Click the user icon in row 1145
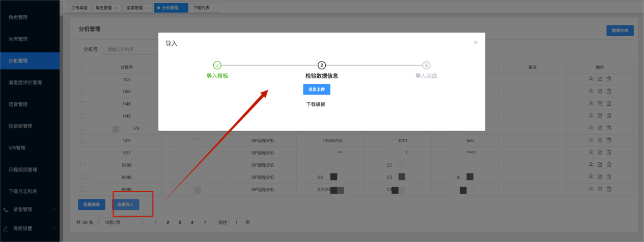The image size is (644, 242). [591, 116]
